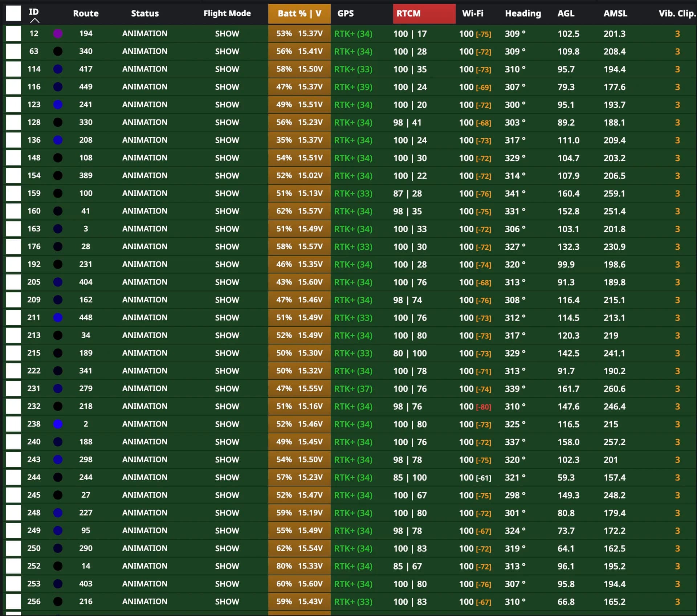
Task: Select checkbox for drone ID 114
Action: coord(13,69)
